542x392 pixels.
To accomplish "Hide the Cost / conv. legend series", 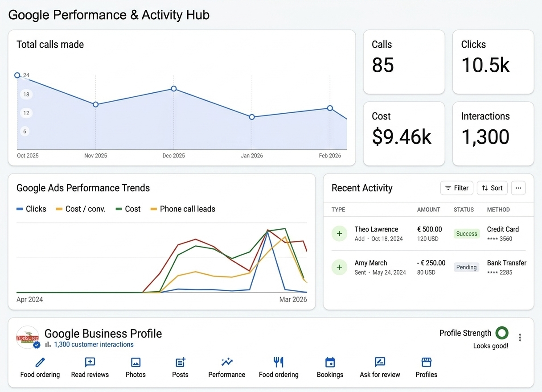I will click(81, 209).
